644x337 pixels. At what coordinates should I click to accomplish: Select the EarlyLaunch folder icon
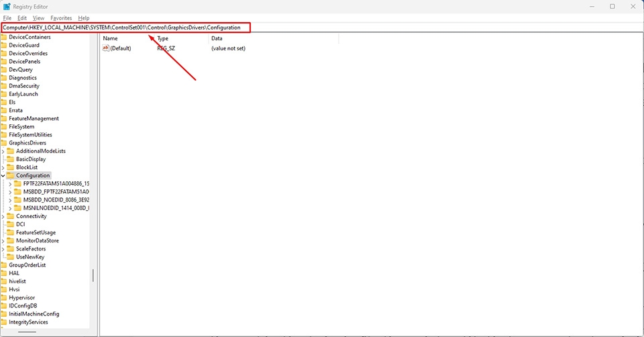[4, 94]
